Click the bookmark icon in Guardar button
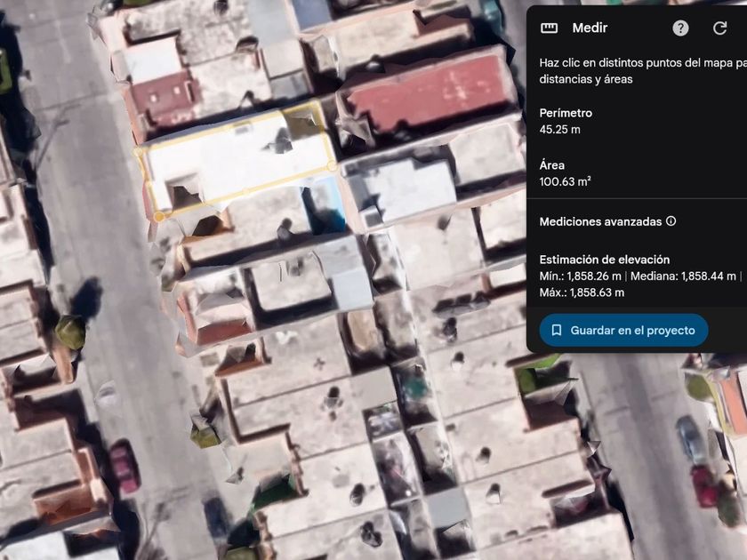This screenshot has width=747, height=560. click(556, 330)
